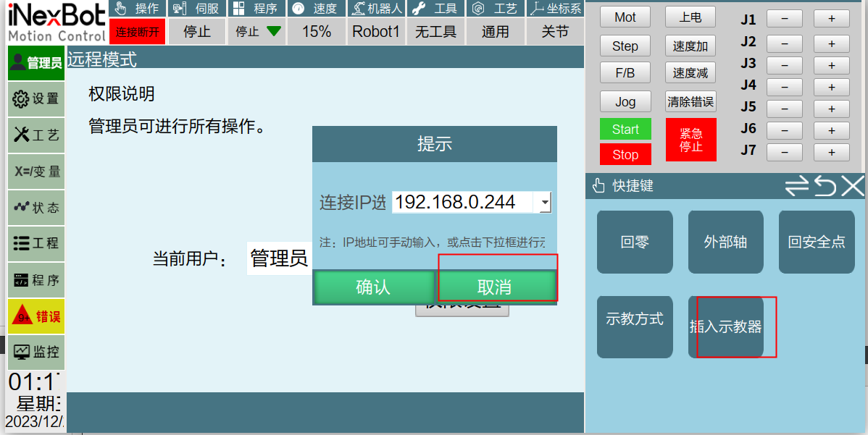The image size is (868, 435).
Task: Expand the 连接IP address dropdown arrow
Action: [544, 203]
